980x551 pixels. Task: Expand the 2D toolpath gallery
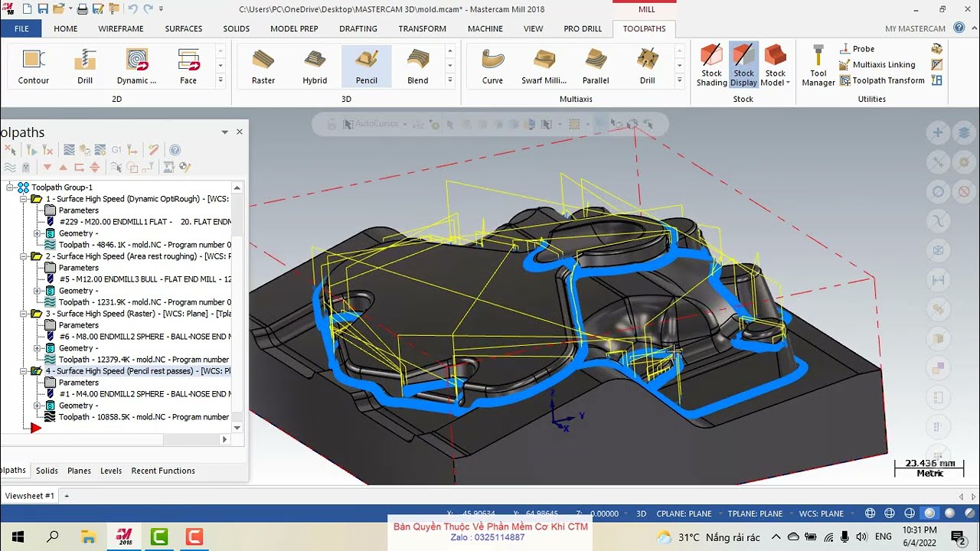pyautogui.click(x=220, y=80)
